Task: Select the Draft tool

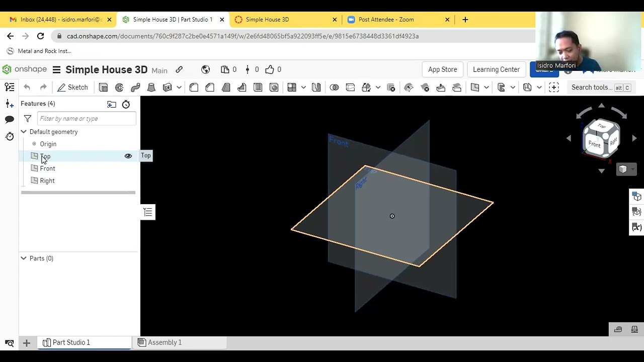Action: (226, 87)
